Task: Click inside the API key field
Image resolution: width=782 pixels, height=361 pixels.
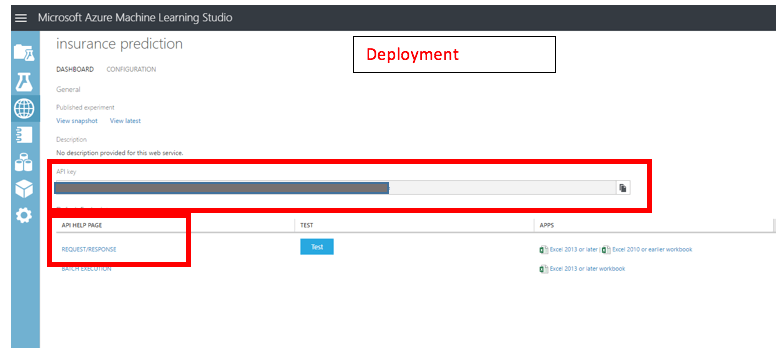Action: click(x=335, y=187)
